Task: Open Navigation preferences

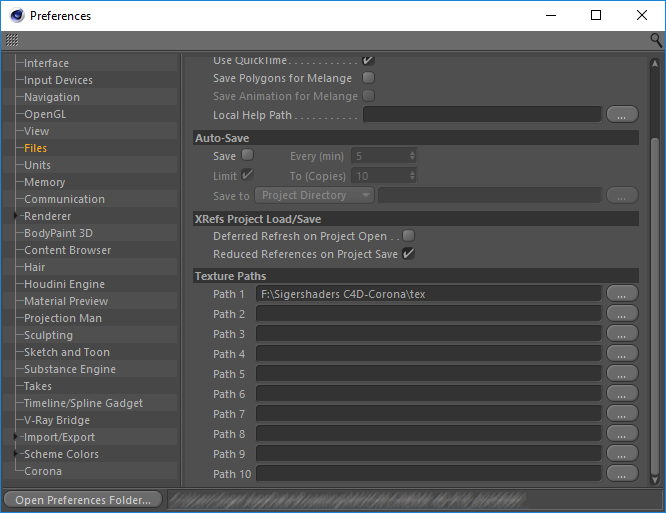Action: pos(52,97)
